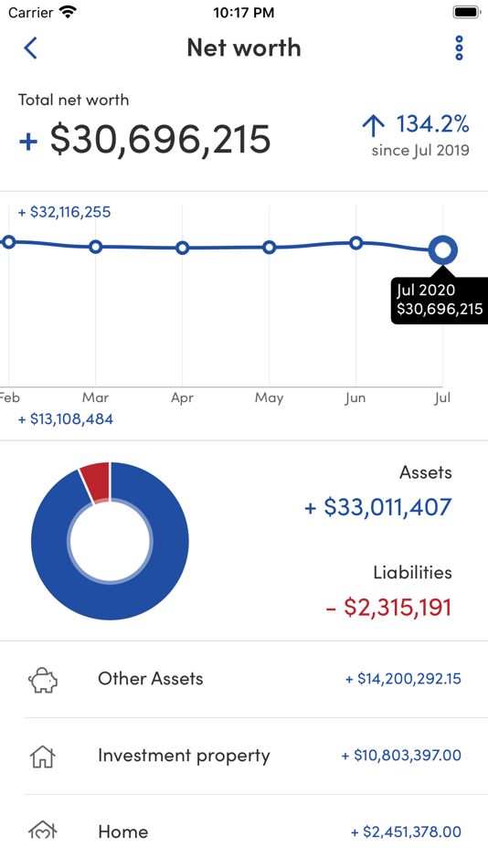Tap the Liabilities heading label
Screen dimensions: 488x868
tap(413, 572)
